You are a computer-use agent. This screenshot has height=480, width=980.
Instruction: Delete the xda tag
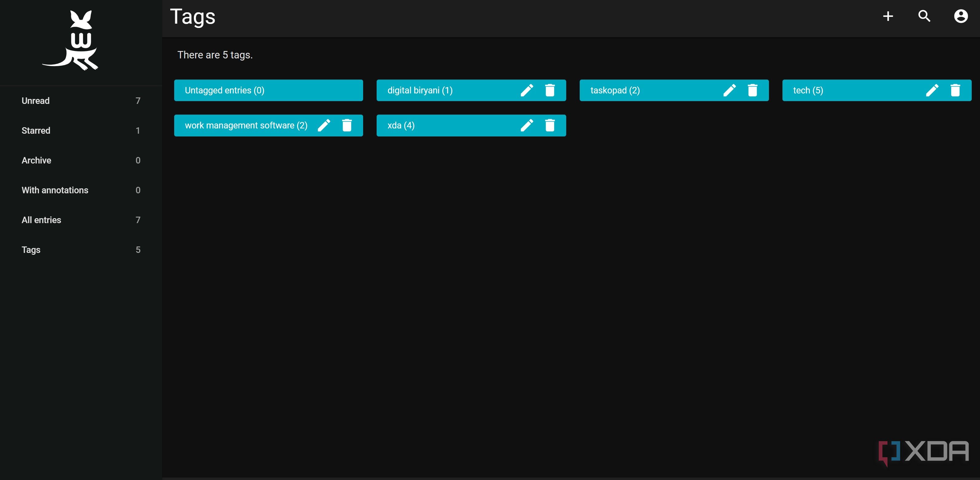coord(550,126)
